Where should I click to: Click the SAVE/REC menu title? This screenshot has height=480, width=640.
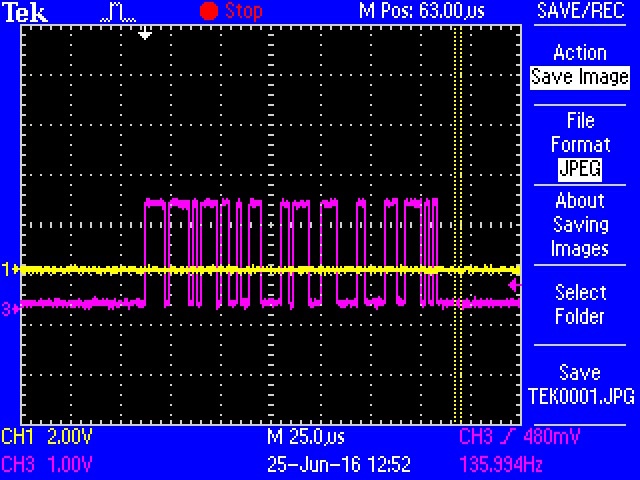[x=580, y=11]
